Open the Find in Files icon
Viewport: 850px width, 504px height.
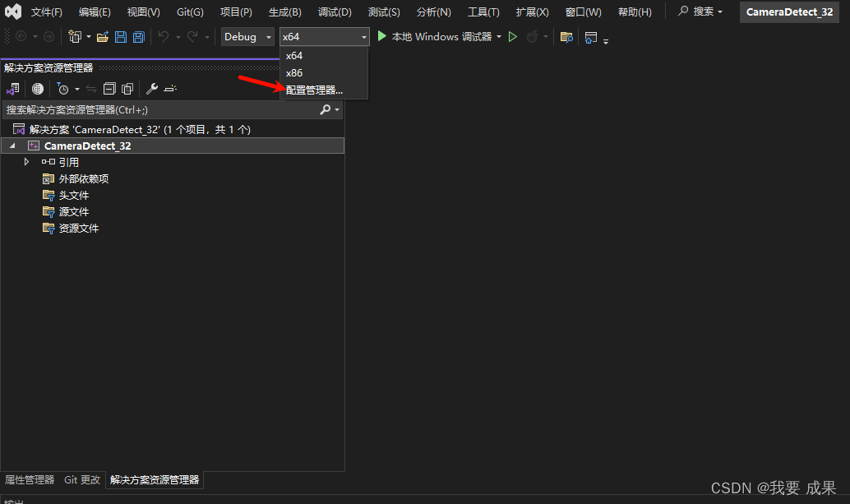pos(566,37)
